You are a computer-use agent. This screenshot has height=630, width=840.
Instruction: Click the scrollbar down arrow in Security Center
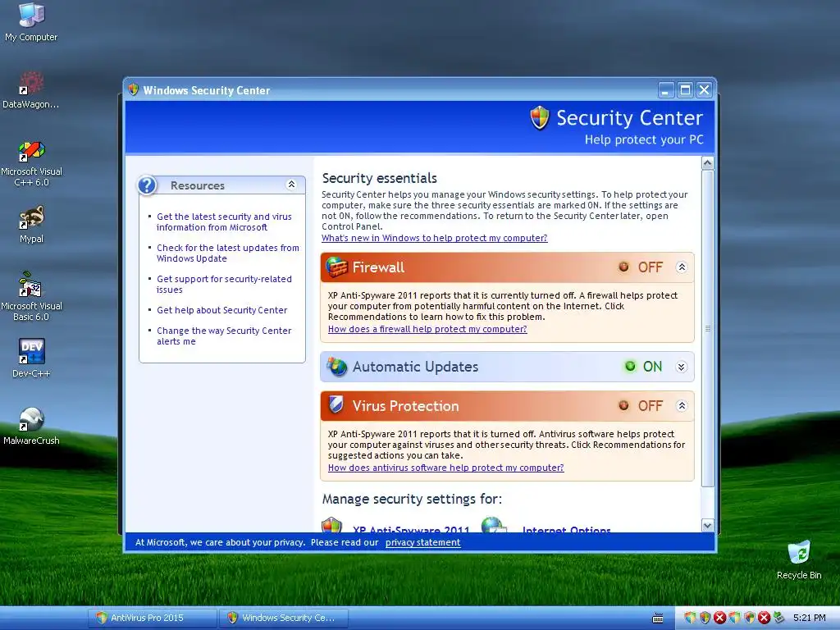point(707,526)
